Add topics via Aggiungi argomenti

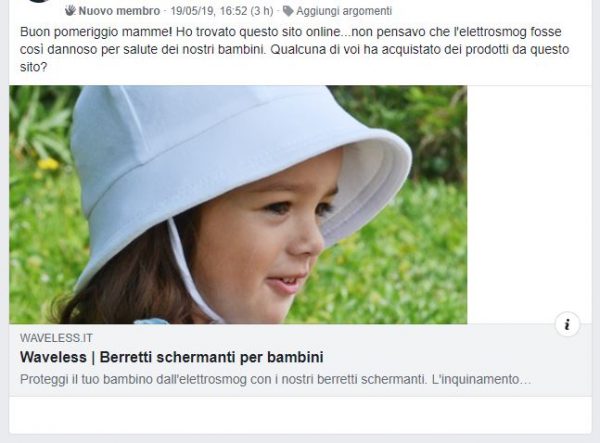click(344, 11)
